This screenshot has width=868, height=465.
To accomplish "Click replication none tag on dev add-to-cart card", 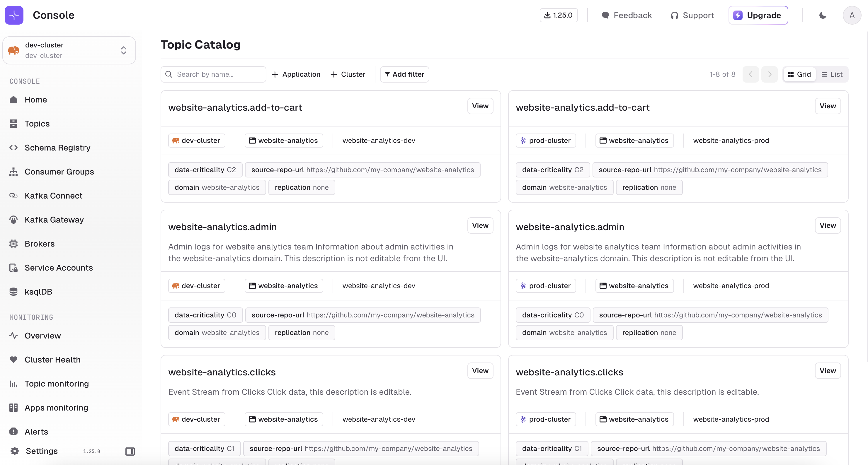I will click(302, 187).
